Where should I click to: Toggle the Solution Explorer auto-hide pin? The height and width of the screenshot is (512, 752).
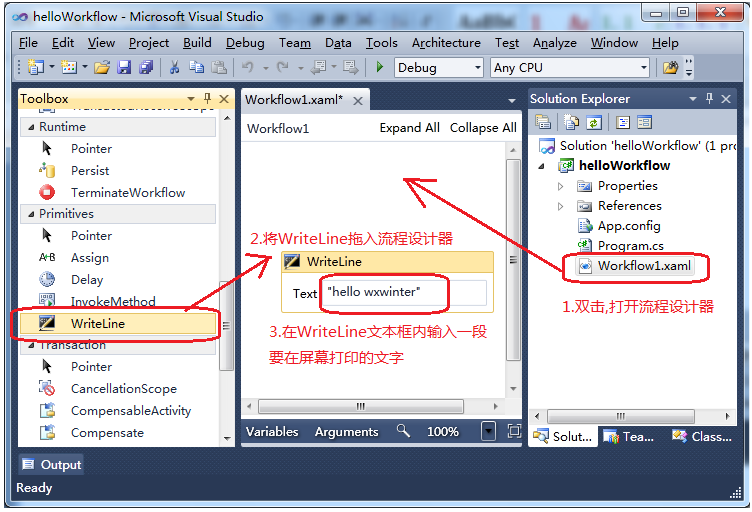coord(709,99)
